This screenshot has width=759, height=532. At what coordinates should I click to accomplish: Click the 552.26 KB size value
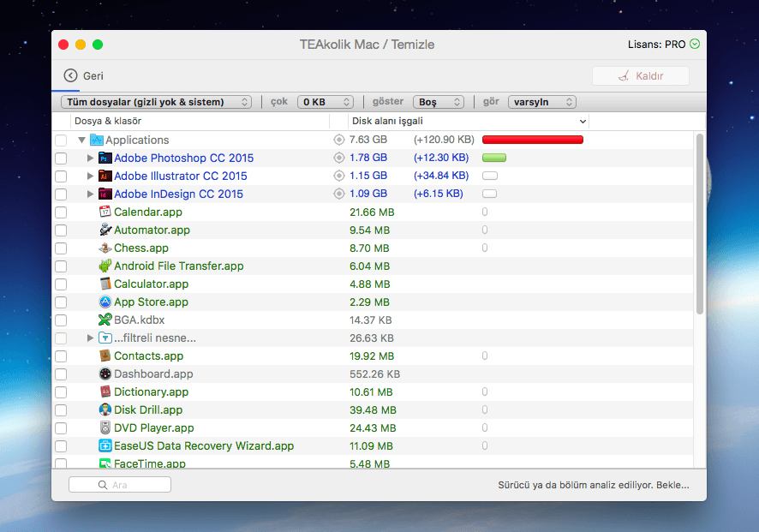tap(374, 374)
